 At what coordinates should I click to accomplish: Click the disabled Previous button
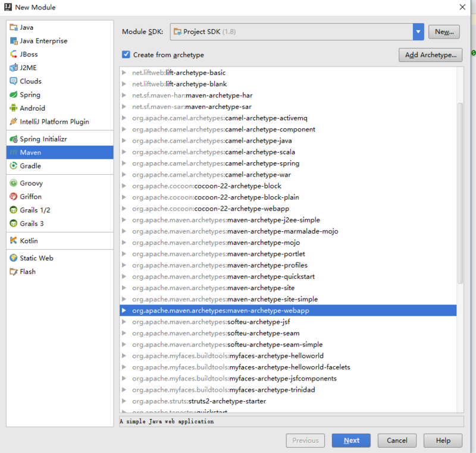tap(305, 441)
